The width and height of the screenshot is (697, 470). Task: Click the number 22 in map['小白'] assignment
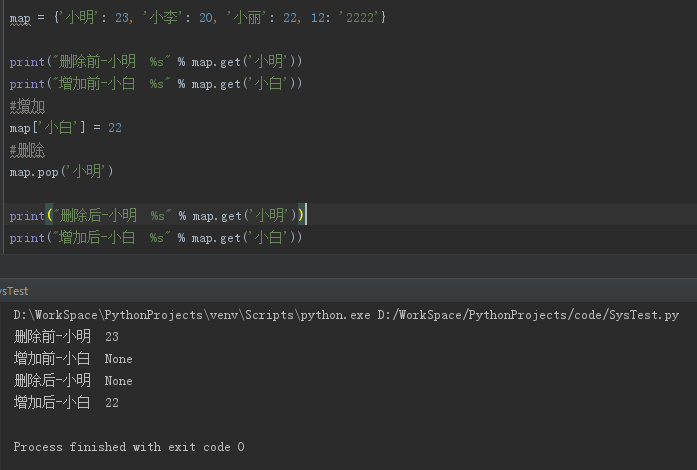[x=115, y=128]
